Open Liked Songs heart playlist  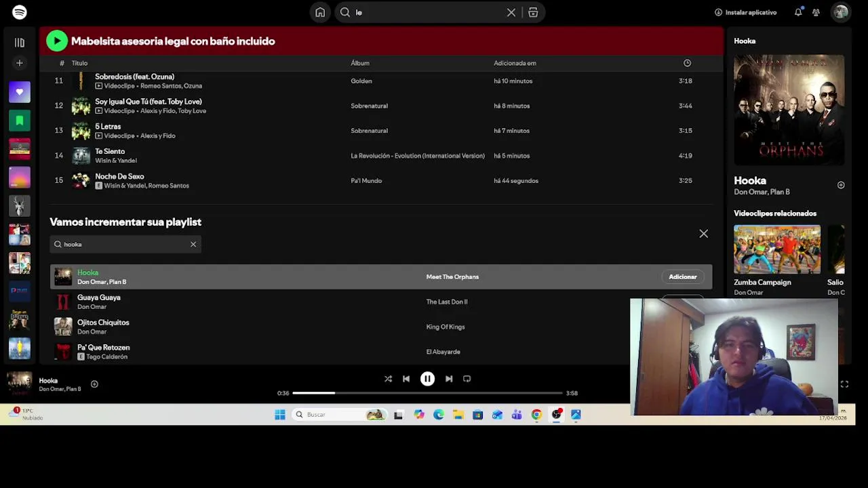pyautogui.click(x=20, y=92)
